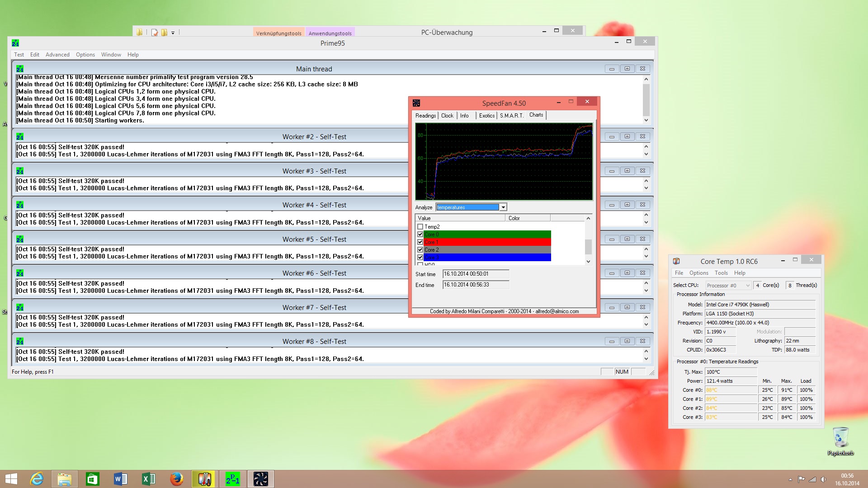Uncheck the Core 2 checkbox

pyautogui.click(x=420, y=250)
